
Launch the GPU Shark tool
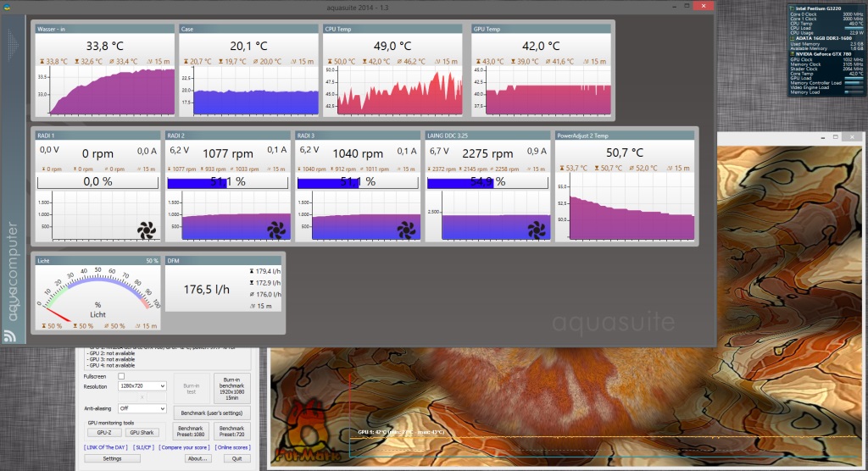click(x=142, y=432)
